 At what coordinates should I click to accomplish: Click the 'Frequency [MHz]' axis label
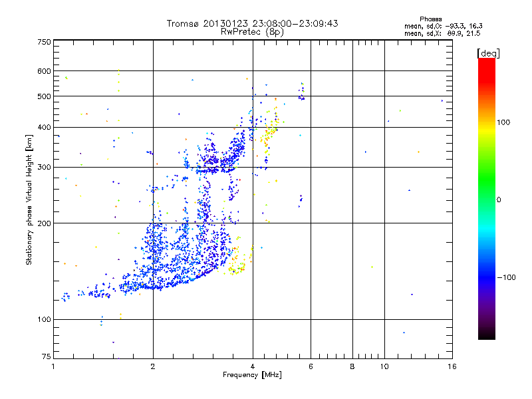pyautogui.click(x=252, y=375)
